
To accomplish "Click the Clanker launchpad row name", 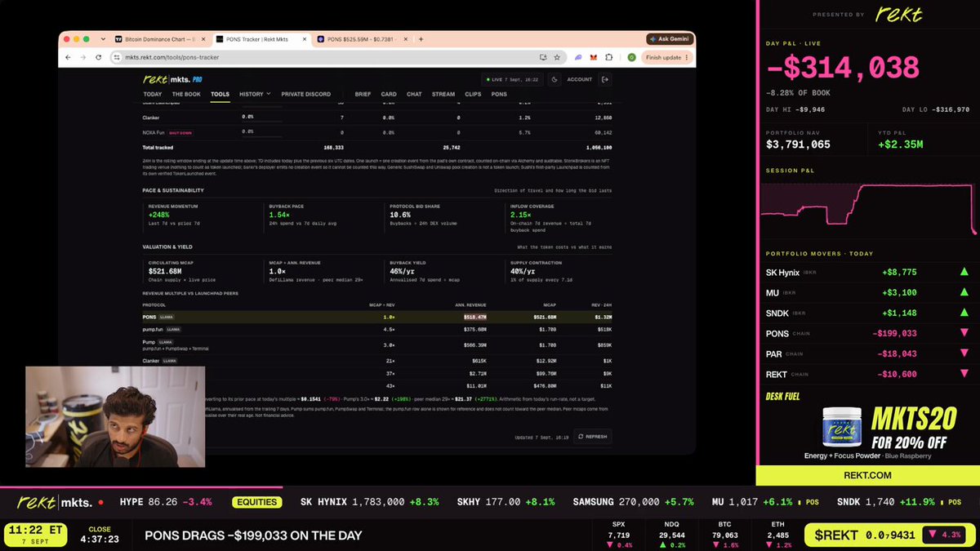I will coord(151,118).
